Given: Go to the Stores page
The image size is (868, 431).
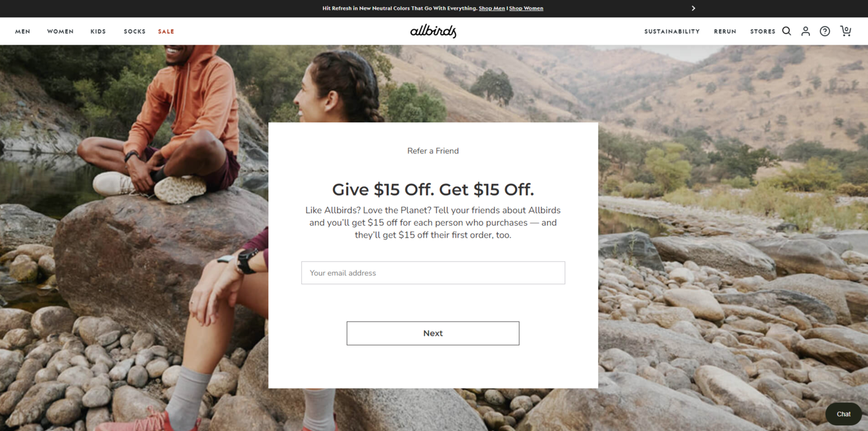Looking at the screenshot, I should (x=763, y=31).
